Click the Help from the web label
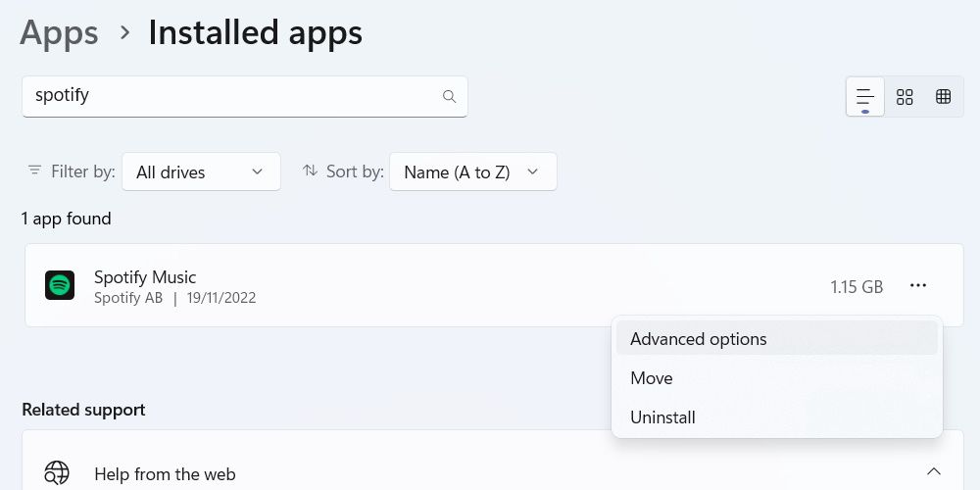980x490 pixels. pos(165,474)
